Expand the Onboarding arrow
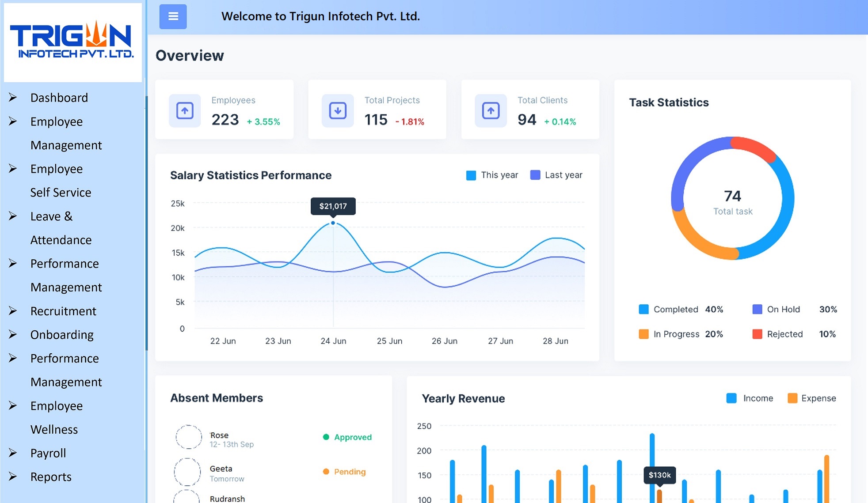The height and width of the screenshot is (503, 868). click(x=13, y=334)
